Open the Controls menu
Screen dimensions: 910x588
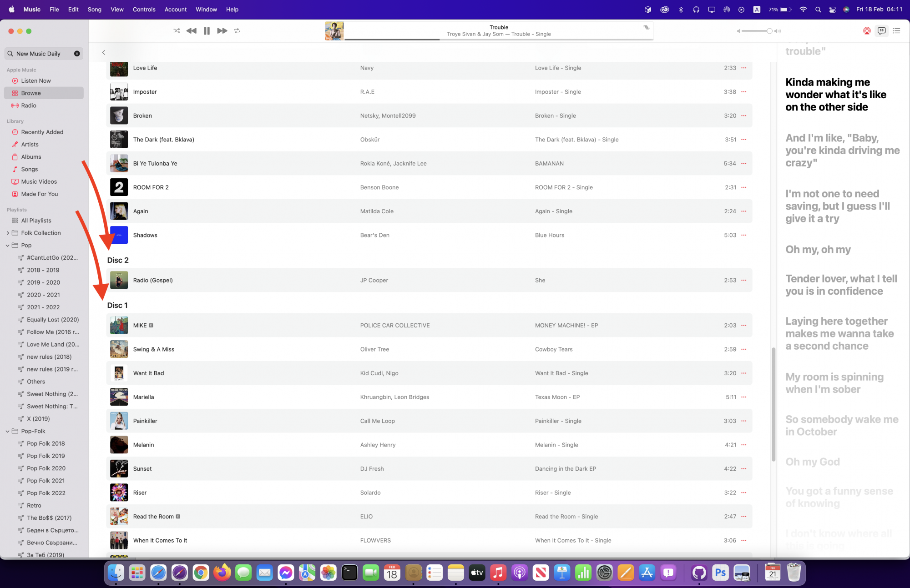pos(144,9)
